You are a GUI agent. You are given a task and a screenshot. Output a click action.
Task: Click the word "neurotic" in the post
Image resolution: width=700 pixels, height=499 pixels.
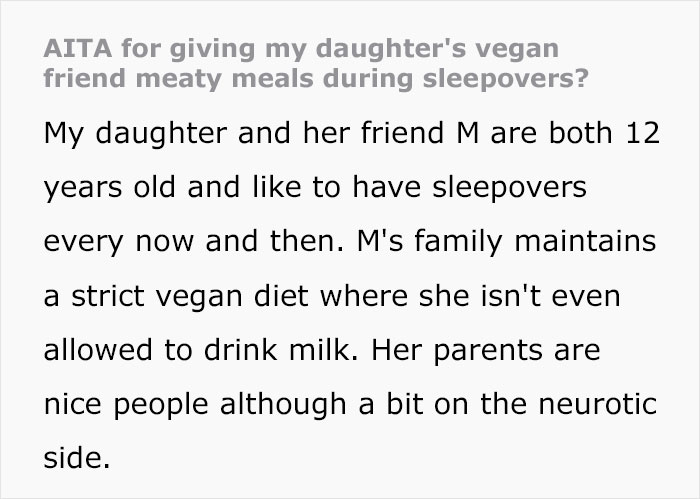point(597,403)
